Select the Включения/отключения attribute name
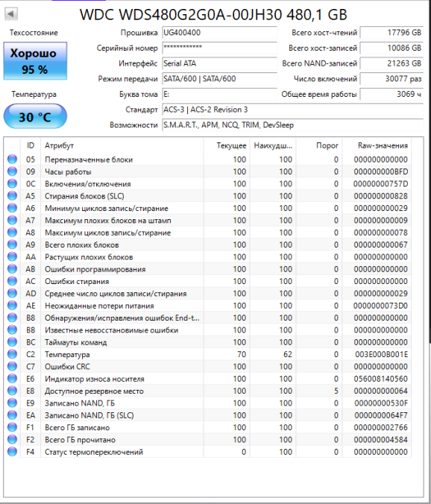This screenshot has width=431, height=504. tap(88, 184)
